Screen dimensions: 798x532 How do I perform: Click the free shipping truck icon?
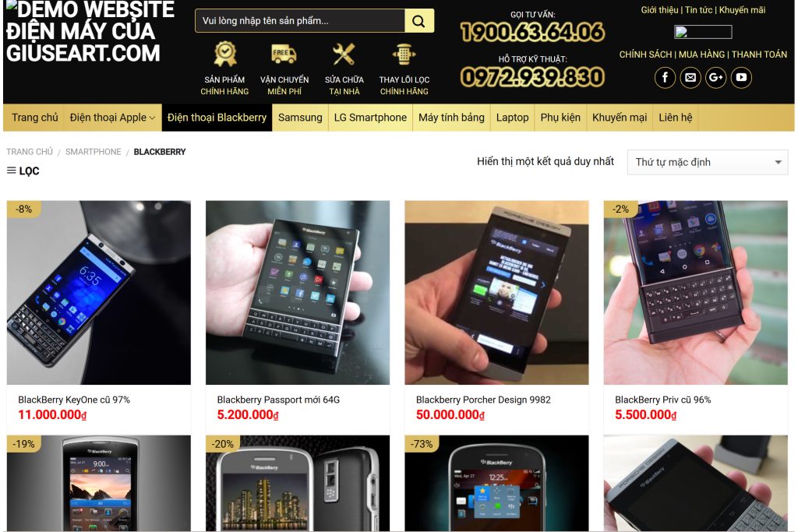[284, 54]
